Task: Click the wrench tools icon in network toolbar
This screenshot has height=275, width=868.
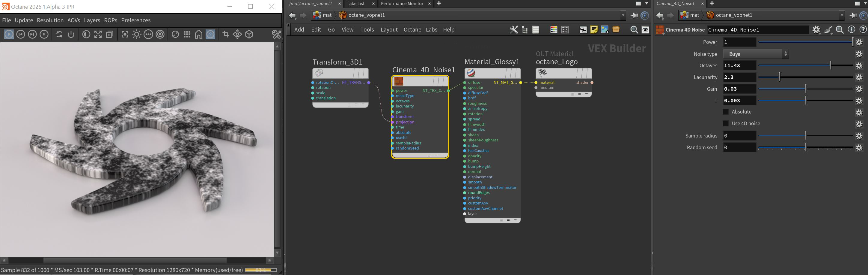Action: [x=513, y=30]
